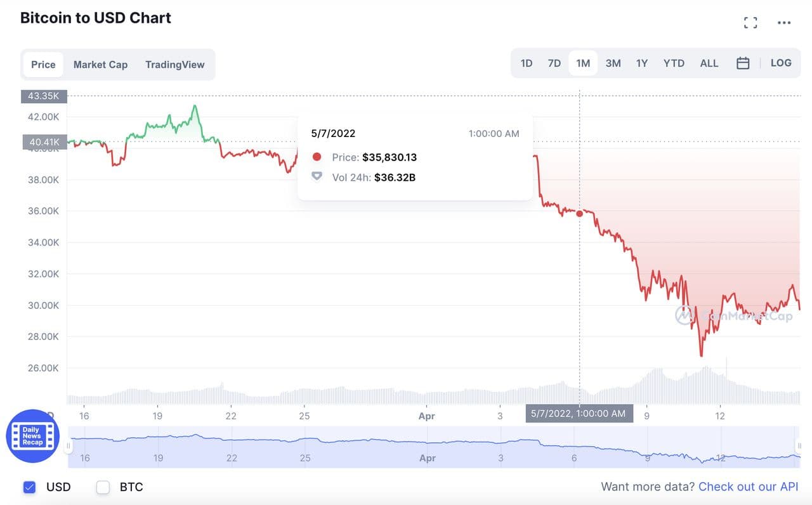Select the Price tab
812x505 pixels.
click(43, 65)
